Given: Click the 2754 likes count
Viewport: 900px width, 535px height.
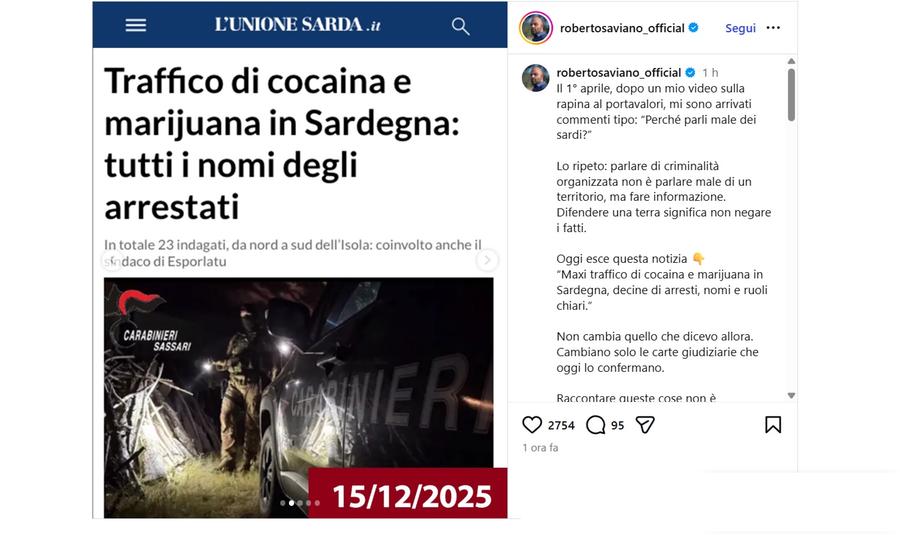Looking at the screenshot, I should click(561, 425).
